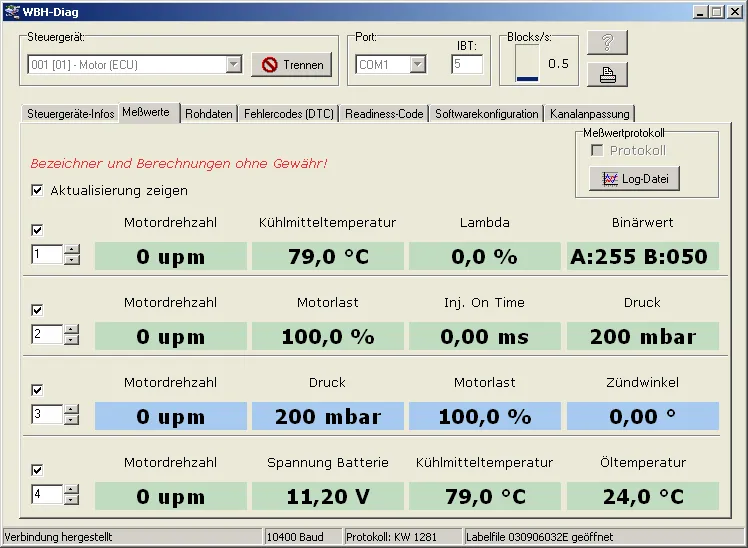Open the Steuergerät dropdown
This screenshot has width=748, height=548.
(x=234, y=64)
